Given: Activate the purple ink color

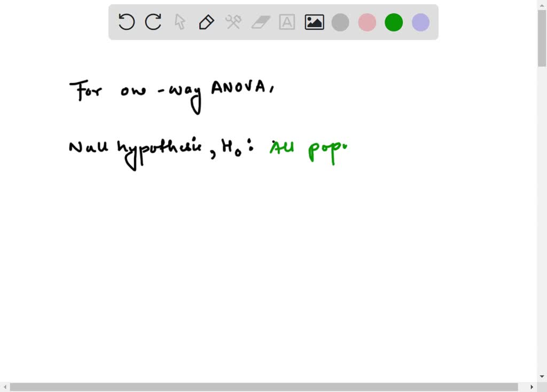Looking at the screenshot, I should tap(420, 22).
